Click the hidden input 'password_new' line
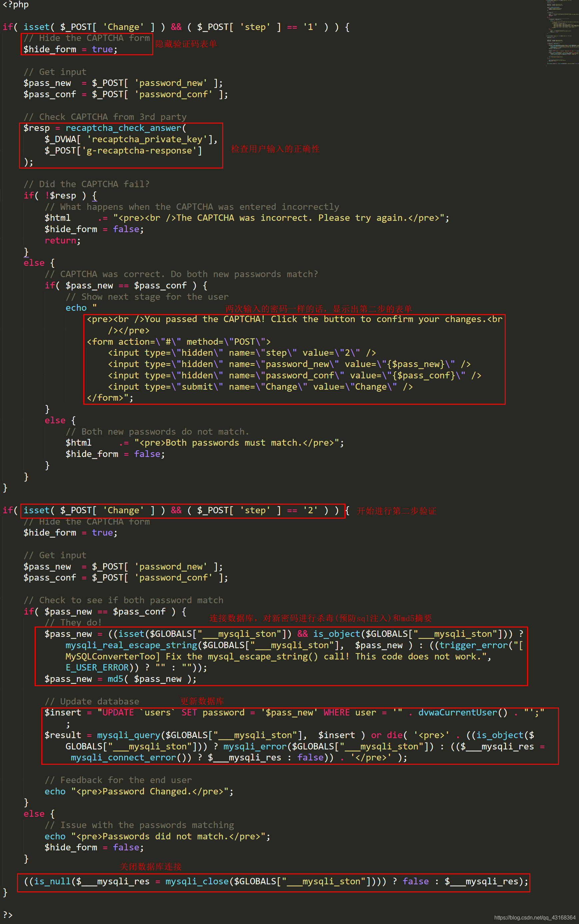The width and height of the screenshot is (579, 924). click(x=289, y=364)
